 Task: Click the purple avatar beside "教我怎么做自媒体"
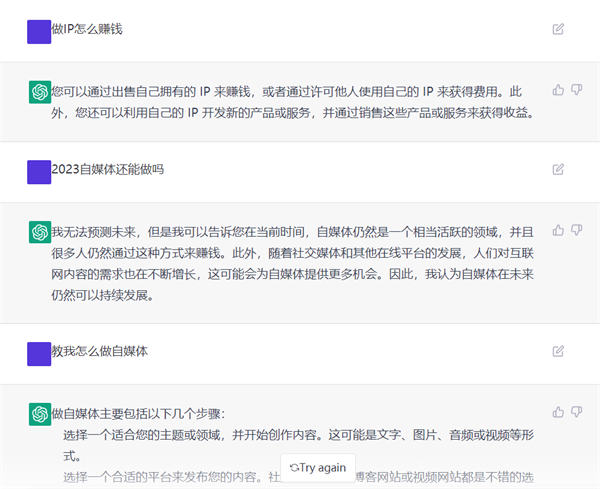pos(39,354)
